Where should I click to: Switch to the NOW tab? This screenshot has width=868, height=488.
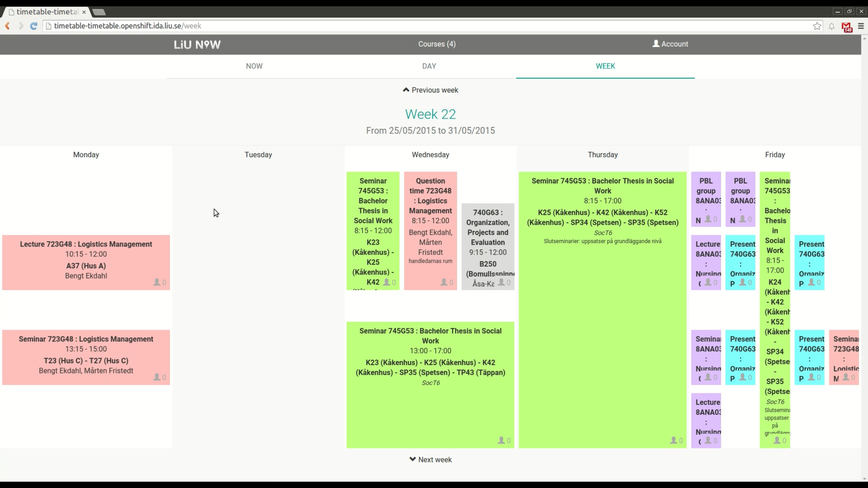tap(254, 66)
